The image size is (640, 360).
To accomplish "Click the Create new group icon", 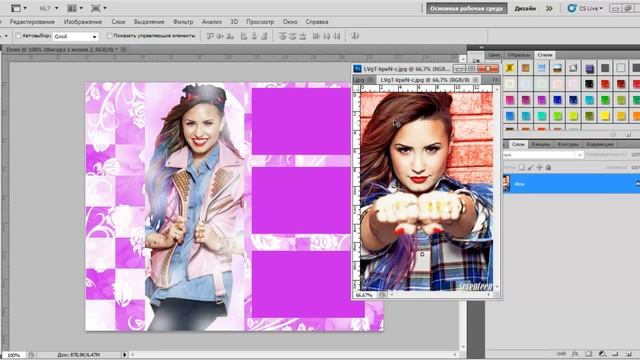I will pyautogui.click(x=615, y=354).
